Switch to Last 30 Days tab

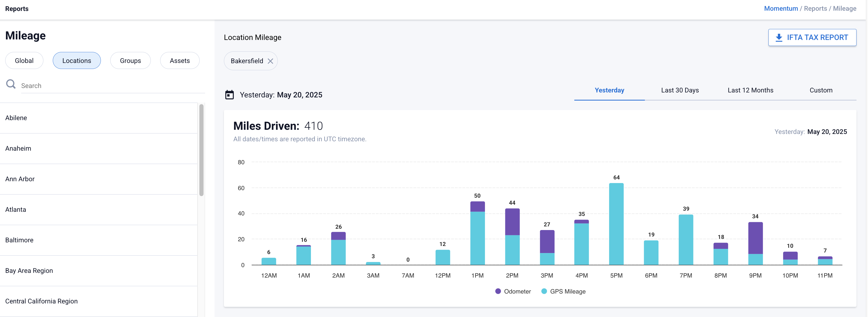click(680, 90)
